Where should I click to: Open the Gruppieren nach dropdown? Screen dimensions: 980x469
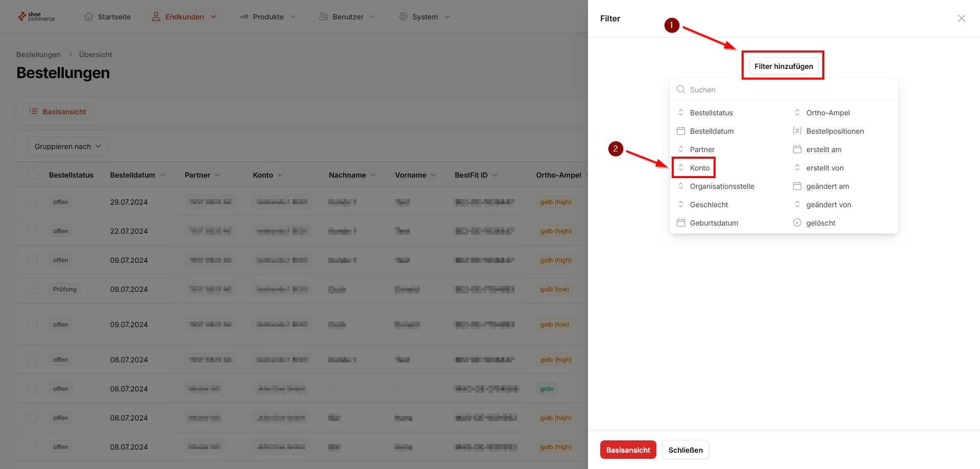coord(68,146)
